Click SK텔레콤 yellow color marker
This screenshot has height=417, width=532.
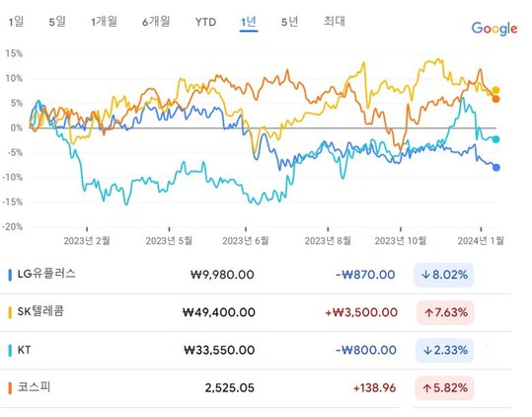coord(10,312)
